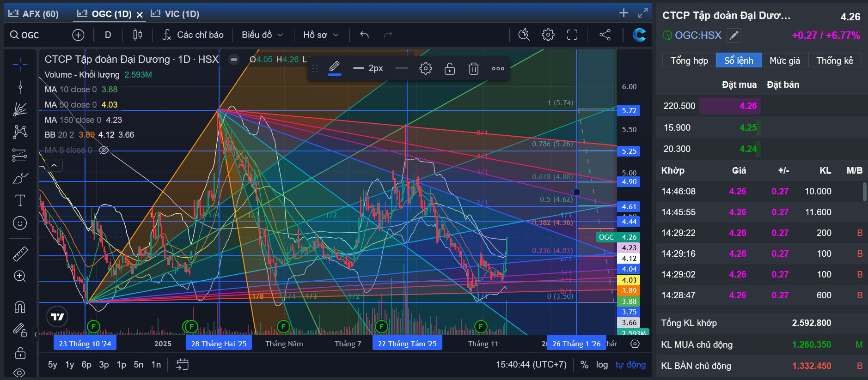Open the Gann and Fibonacci fan tools
The width and height of the screenshot is (868, 380).
(x=20, y=109)
